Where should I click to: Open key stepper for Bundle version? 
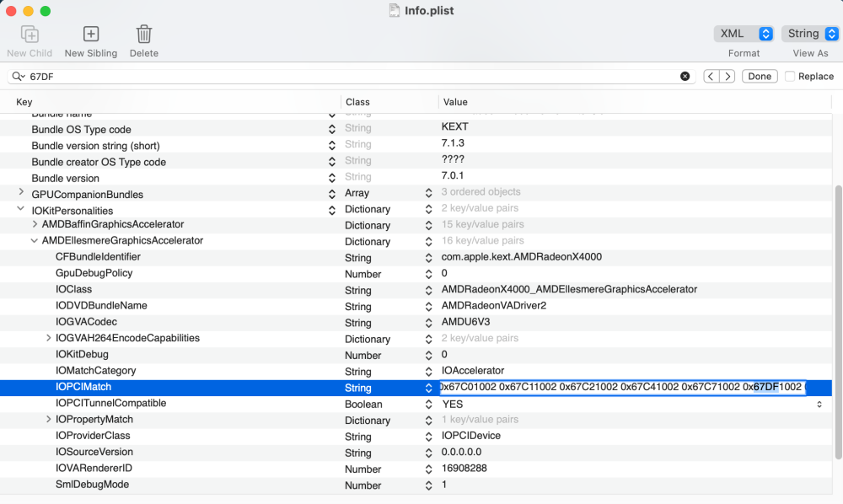[x=331, y=178]
